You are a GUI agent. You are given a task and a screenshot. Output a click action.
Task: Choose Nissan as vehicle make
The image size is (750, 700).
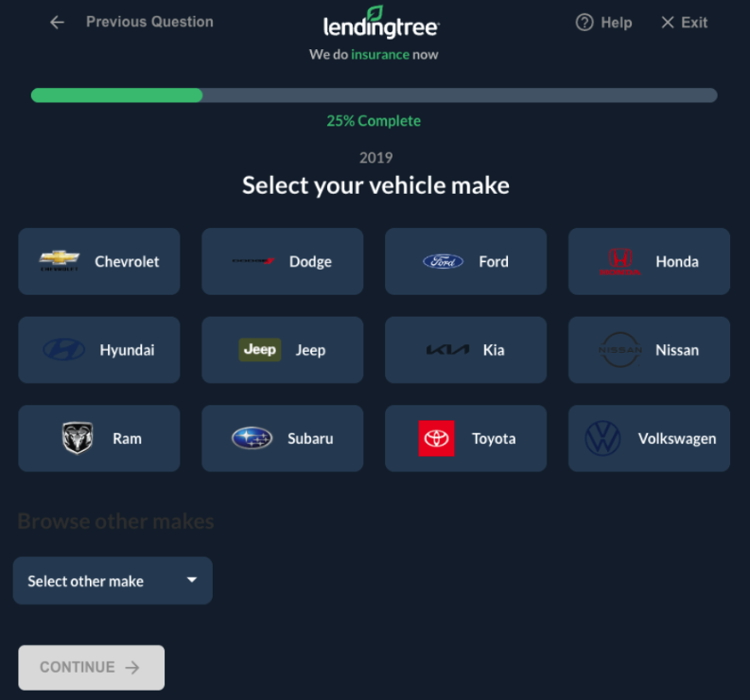(x=649, y=350)
